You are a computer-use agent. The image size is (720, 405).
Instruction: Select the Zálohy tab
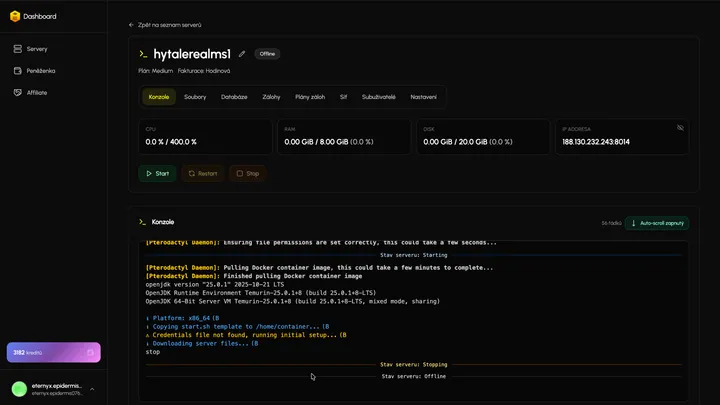(x=271, y=97)
